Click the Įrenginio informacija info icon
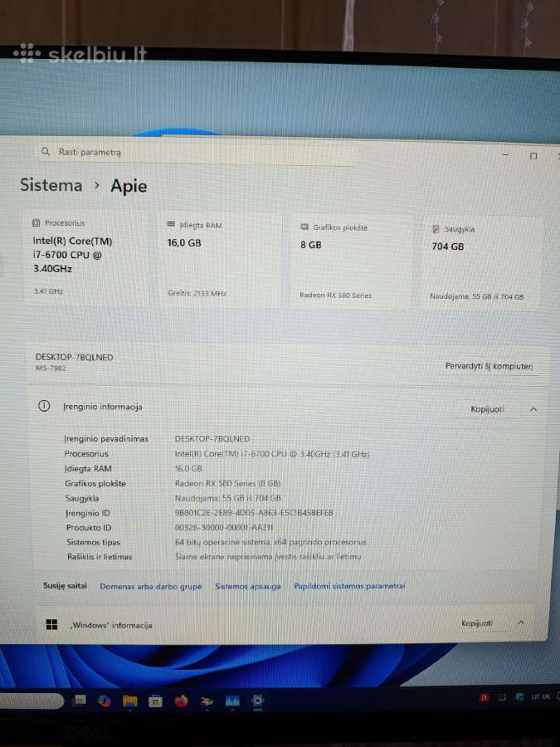Viewport: 560px width, 747px height. coord(44,406)
